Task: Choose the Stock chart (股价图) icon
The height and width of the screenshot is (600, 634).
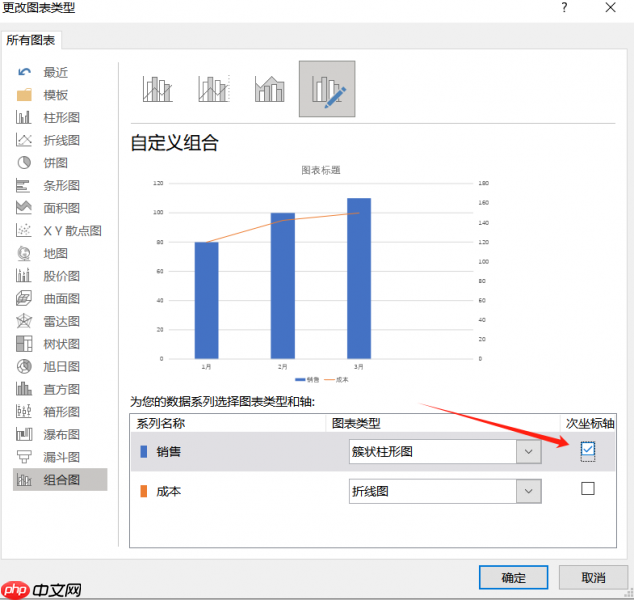Action: (23, 276)
